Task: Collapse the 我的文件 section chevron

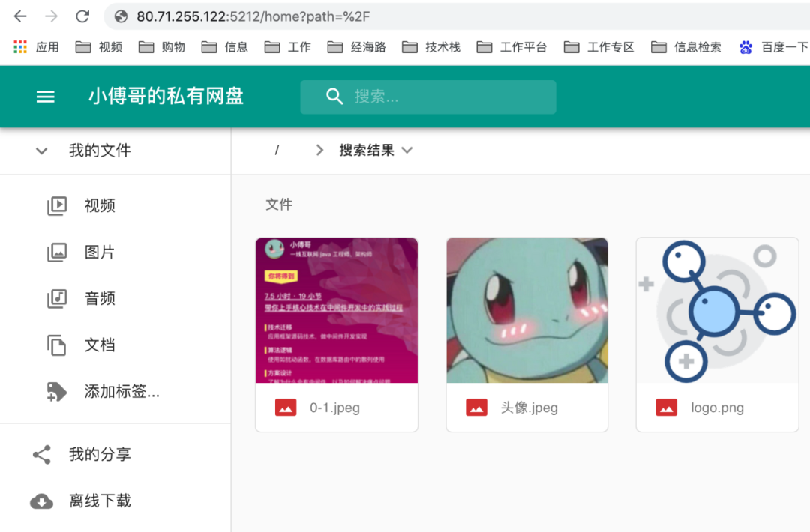Action: pyautogui.click(x=42, y=151)
